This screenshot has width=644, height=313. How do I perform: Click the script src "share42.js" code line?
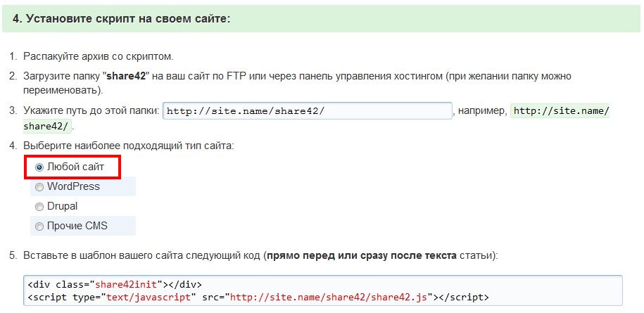(258, 298)
